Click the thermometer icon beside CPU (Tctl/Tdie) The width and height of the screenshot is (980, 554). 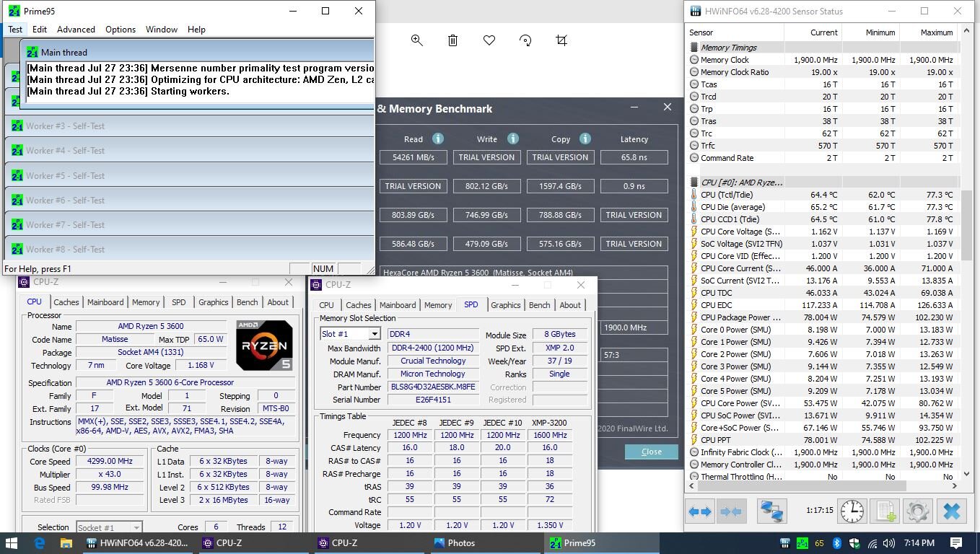coord(694,195)
